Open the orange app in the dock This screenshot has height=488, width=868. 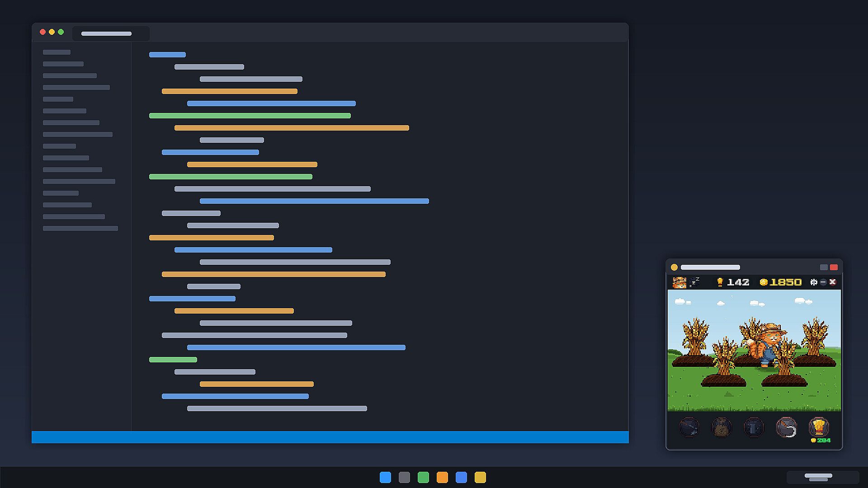[x=442, y=478]
